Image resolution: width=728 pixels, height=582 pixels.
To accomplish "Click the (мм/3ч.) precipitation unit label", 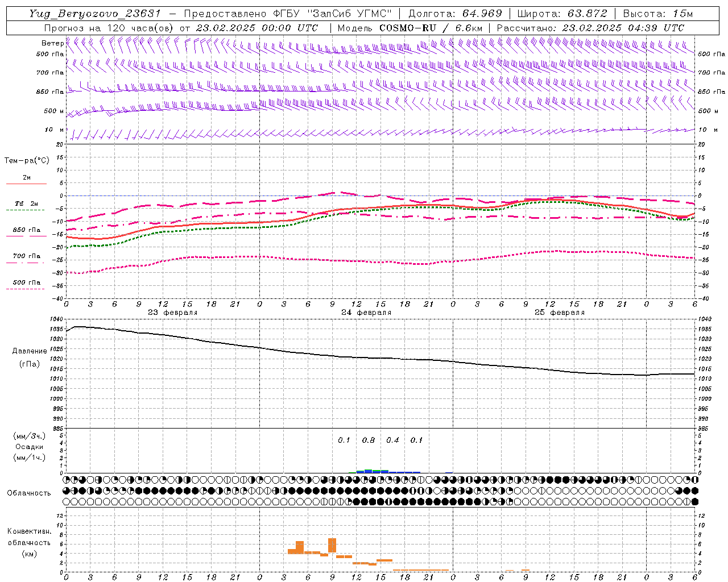I will [x=30, y=436].
